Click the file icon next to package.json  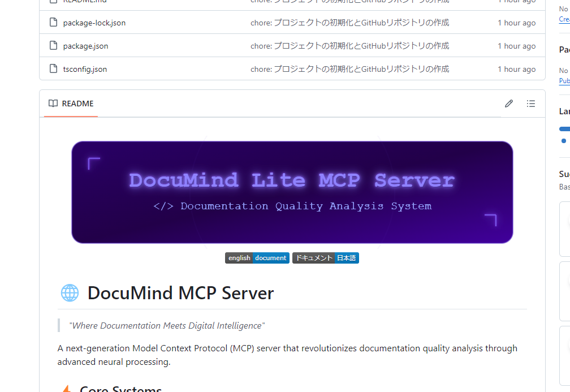point(54,46)
